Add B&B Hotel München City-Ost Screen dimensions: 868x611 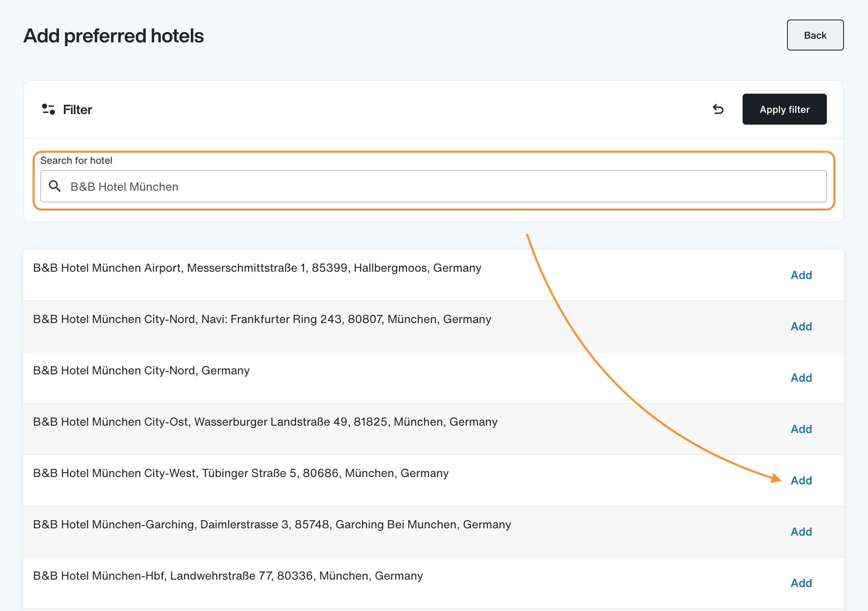pos(801,429)
